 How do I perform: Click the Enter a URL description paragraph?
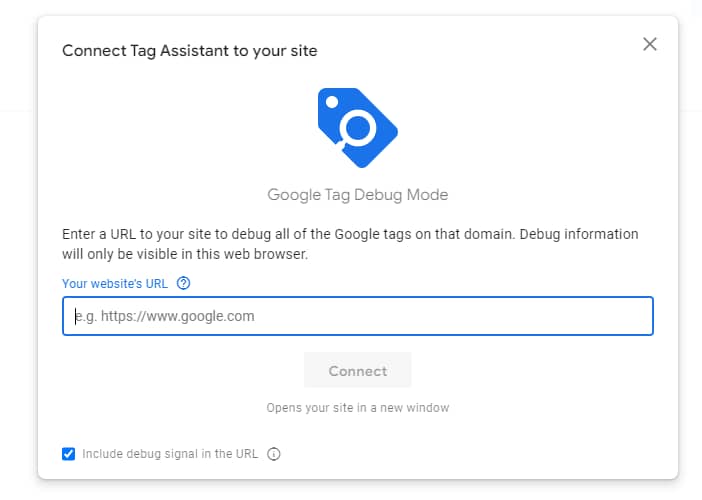click(x=350, y=244)
